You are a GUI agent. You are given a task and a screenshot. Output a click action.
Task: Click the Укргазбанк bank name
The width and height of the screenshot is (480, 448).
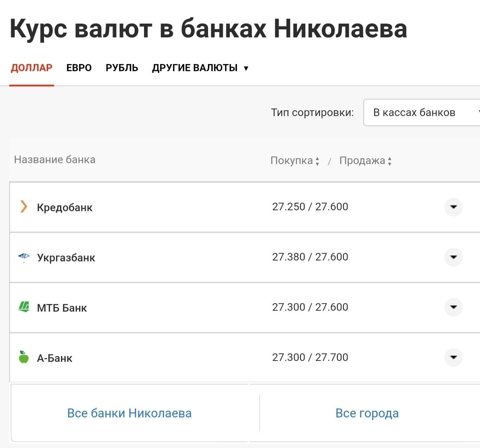coord(66,258)
